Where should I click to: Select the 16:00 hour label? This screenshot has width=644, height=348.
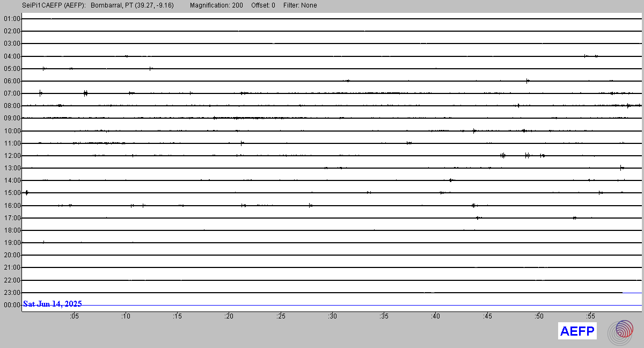(12, 206)
